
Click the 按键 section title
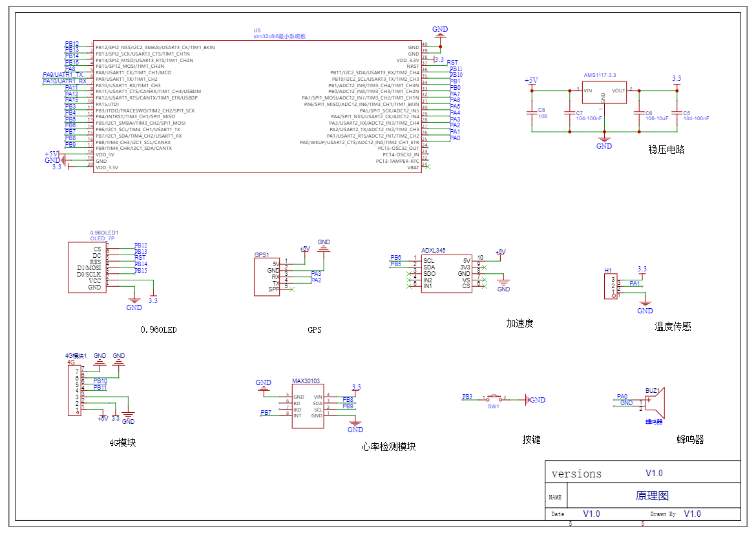531,439
